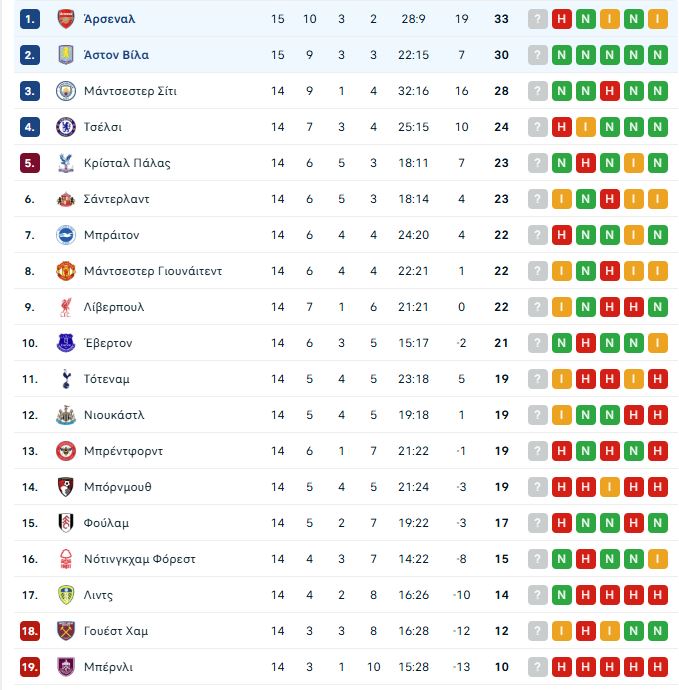Click Μπράιτον's first red H form badge
Image resolution: width=679 pixels, height=690 pixels.
tap(562, 235)
